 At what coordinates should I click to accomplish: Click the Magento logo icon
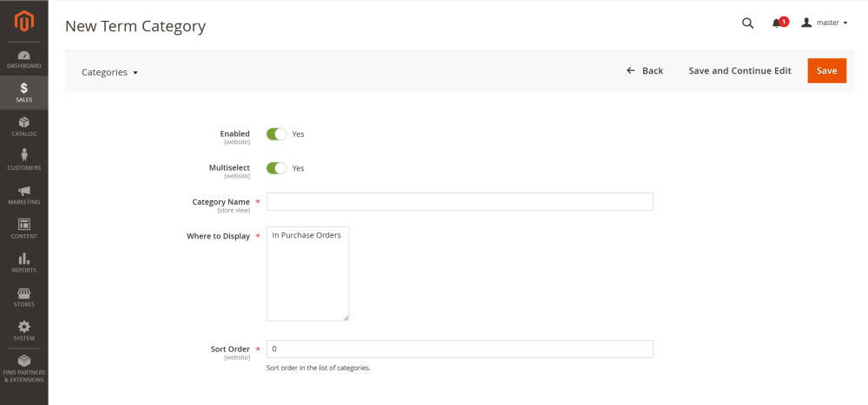pos(23,21)
